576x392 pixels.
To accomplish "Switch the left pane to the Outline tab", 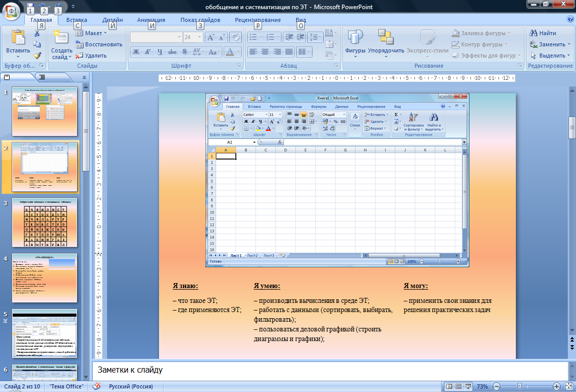I will click(42, 77).
